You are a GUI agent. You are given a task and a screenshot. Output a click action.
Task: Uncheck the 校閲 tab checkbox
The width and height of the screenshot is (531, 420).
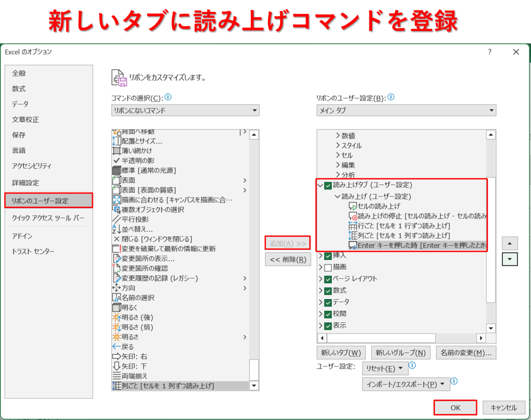[x=328, y=314]
